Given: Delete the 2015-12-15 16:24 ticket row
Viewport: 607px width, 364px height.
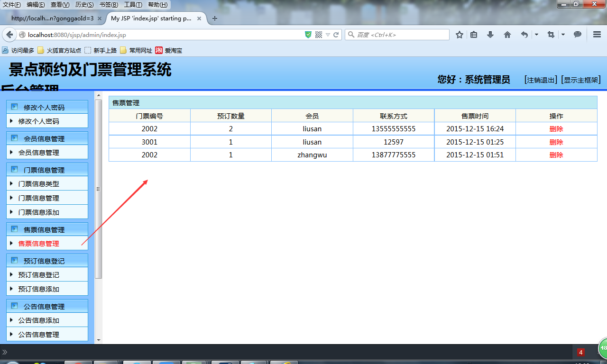Looking at the screenshot, I should [556, 129].
